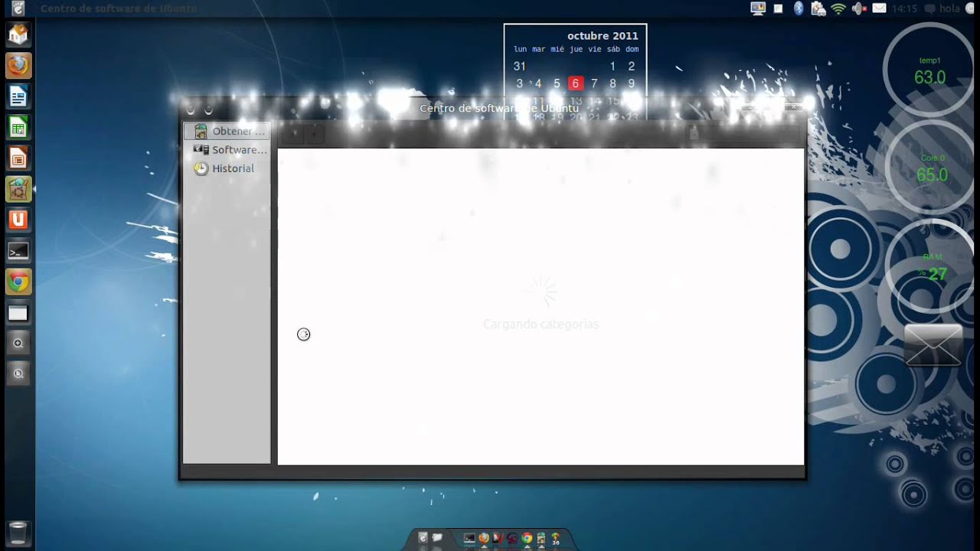This screenshot has height=551, width=980.
Task: Click the octubre 2011 calendar header
Action: tap(603, 36)
